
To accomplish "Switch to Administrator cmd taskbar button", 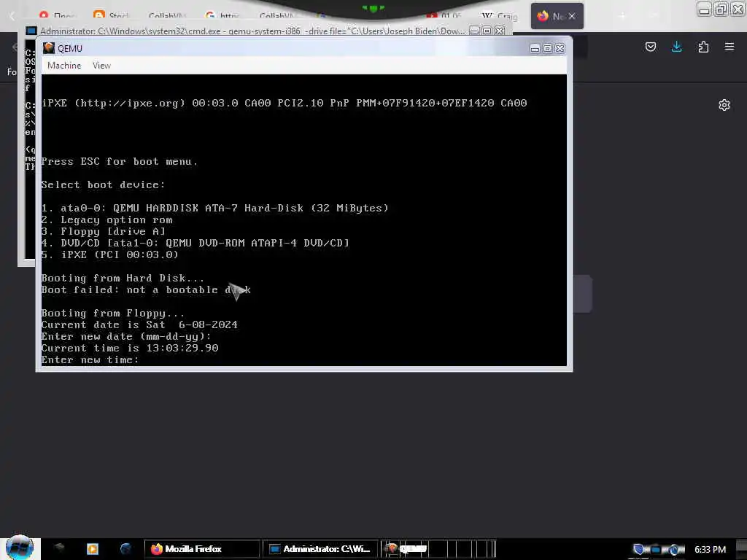I will coord(320,549).
